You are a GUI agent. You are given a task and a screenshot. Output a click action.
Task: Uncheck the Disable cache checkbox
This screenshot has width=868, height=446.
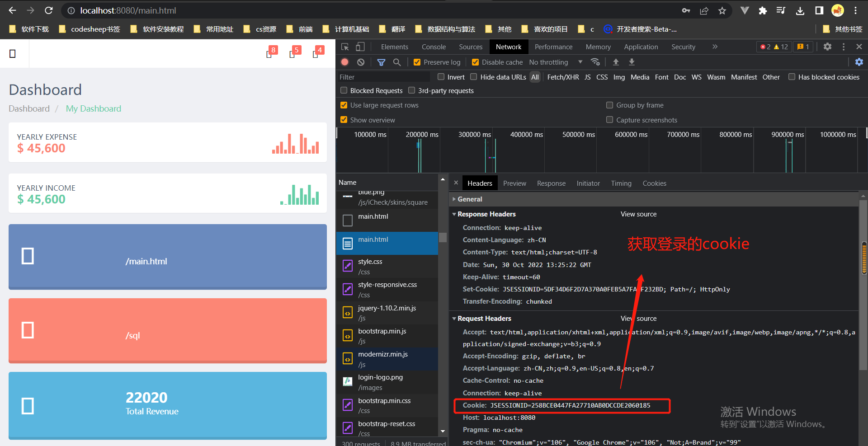(x=475, y=62)
